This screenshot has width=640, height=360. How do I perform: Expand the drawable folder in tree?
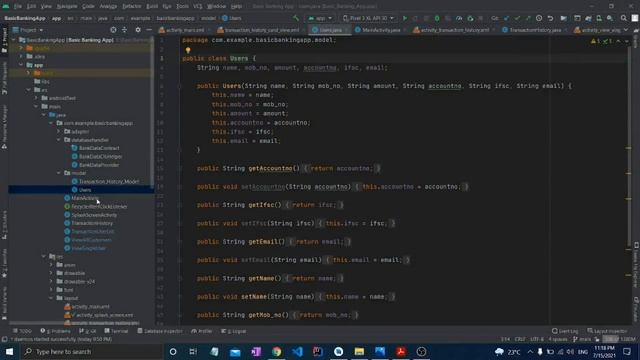(51, 273)
